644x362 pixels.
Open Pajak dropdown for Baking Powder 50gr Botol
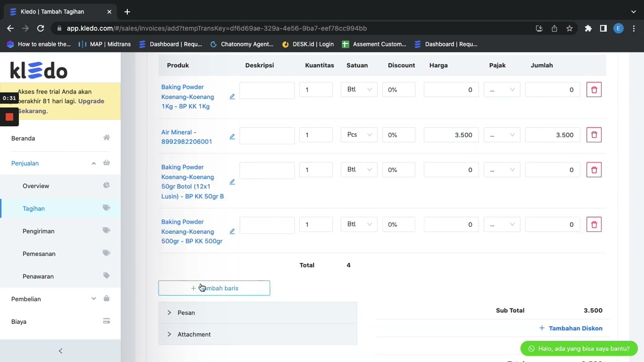(502, 170)
